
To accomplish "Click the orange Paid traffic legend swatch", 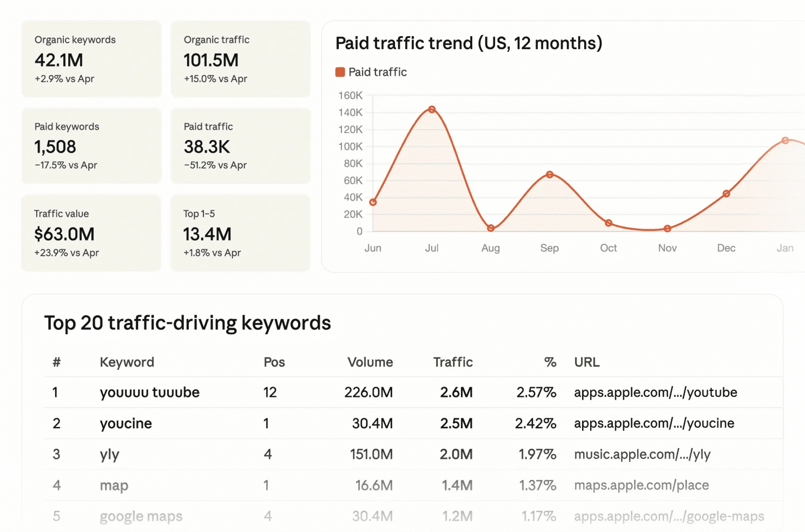I will click(340, 72).
